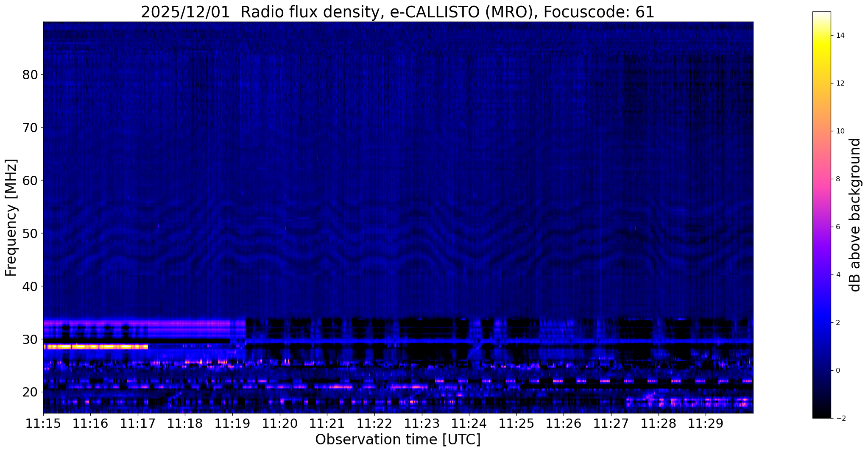Click the 70 MHz frequency tick label
Viewport: 868px width, 452px height.
29,128
